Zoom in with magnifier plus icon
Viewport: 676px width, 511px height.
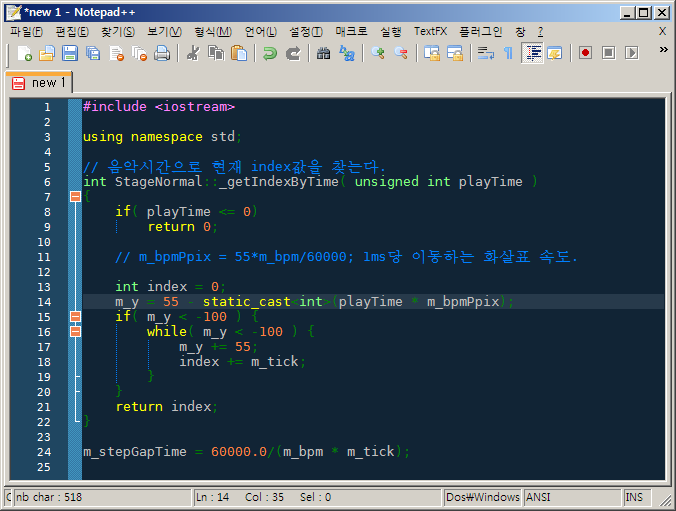378,53
